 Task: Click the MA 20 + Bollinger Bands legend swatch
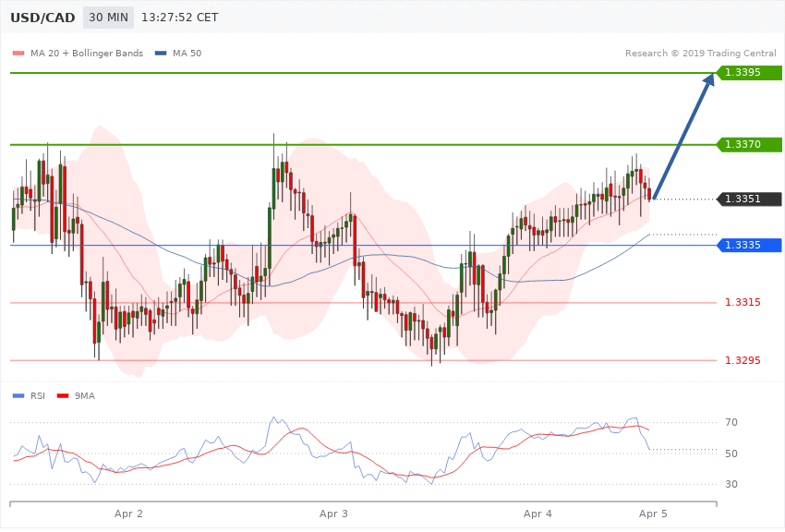click(18, 53)
